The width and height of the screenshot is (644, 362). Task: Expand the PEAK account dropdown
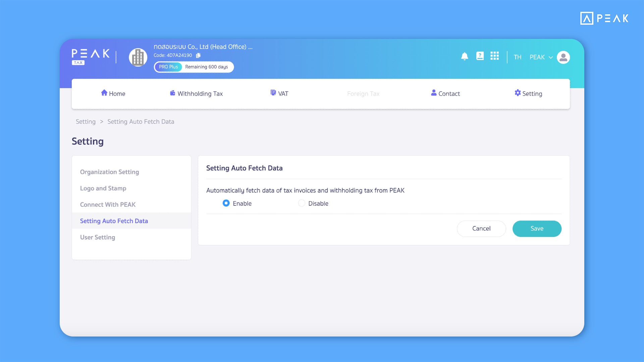[x=541, y=57]
